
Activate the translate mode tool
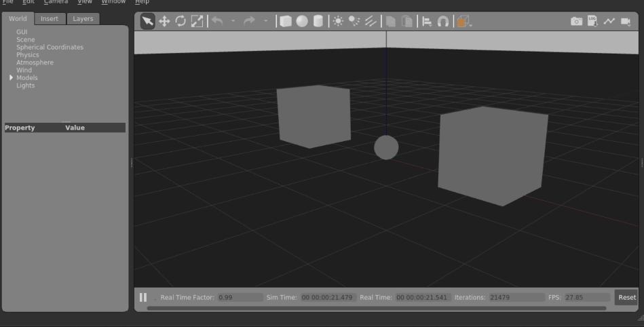(164, 21)
